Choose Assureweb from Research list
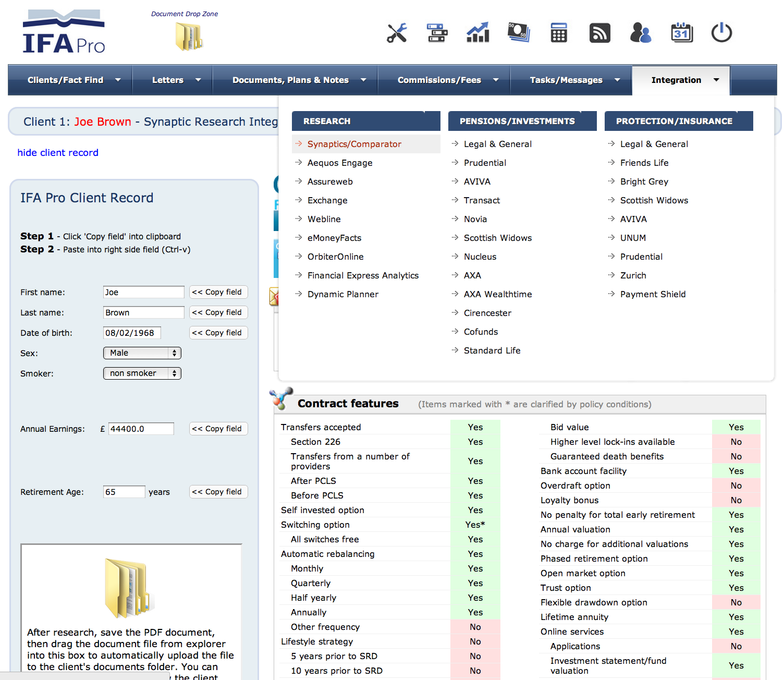This screenshot has width=784, height=680. click(x=330, y=181)
